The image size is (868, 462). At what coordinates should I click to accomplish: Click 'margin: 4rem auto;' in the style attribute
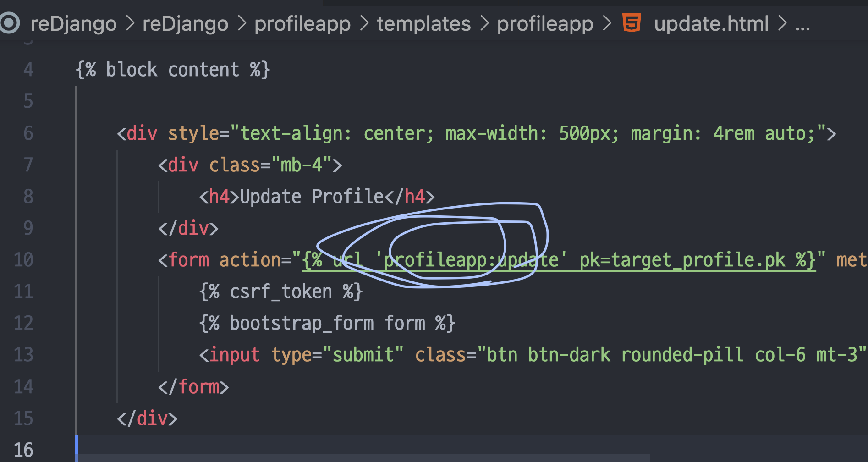click(x=723, y=134)
